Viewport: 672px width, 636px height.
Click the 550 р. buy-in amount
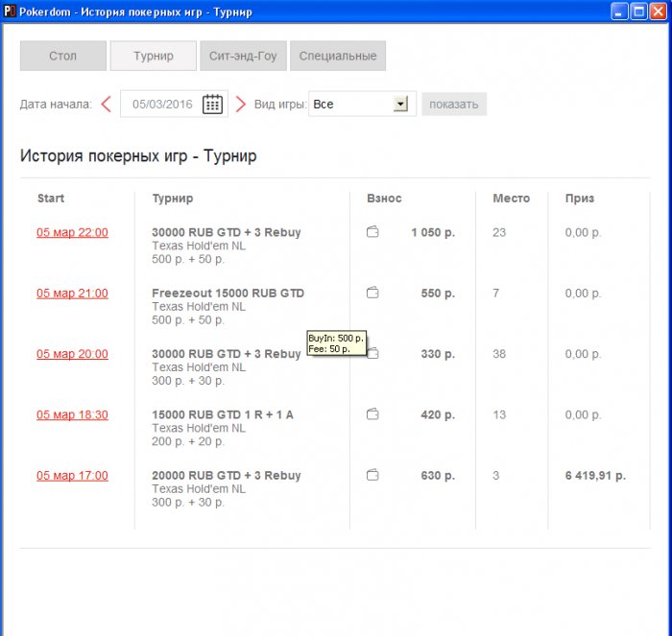coord(438,293)
